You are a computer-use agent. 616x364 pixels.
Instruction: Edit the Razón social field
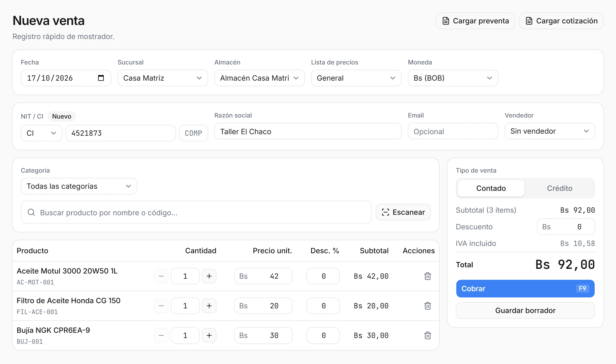(308, 132)
